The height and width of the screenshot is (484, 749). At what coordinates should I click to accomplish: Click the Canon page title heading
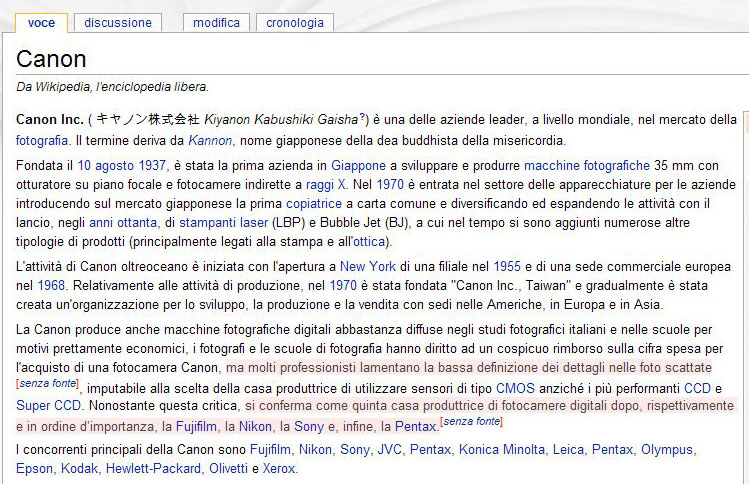(x=51, y=59)
